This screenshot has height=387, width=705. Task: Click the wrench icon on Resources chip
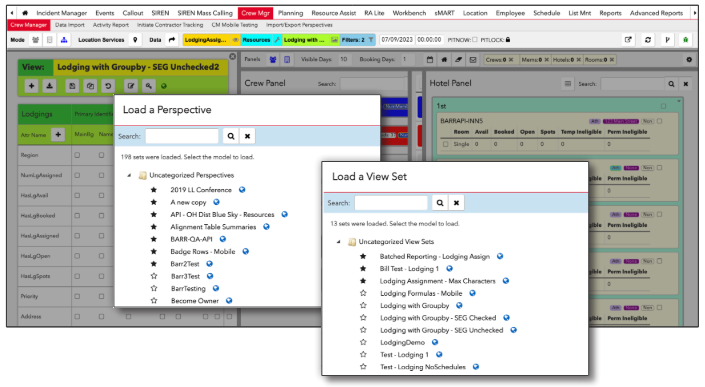tap(277, 40)
